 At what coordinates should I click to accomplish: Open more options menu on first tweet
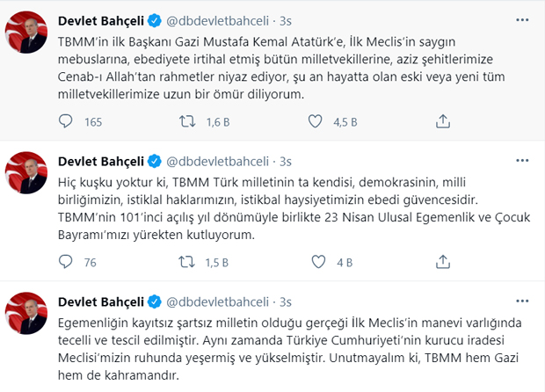522,20
